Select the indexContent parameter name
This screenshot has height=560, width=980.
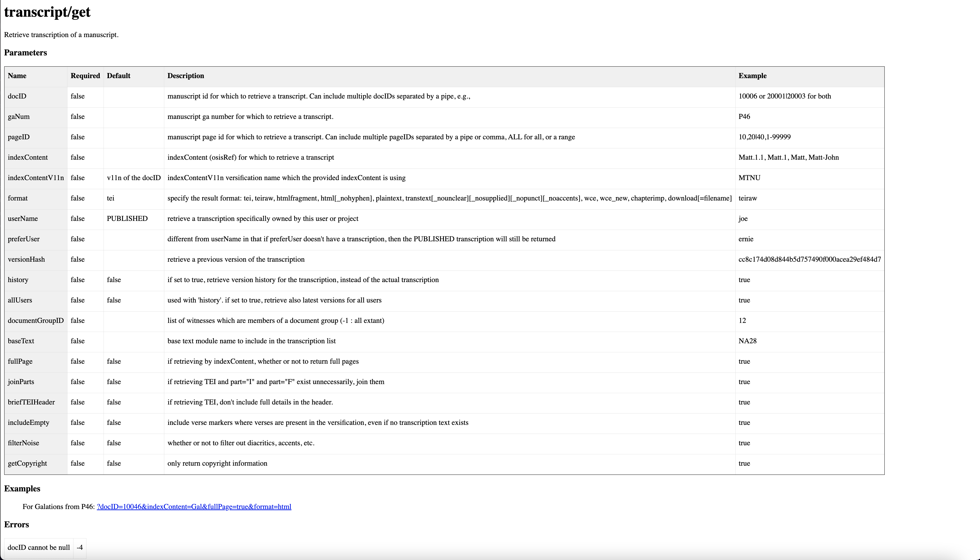[28, 157]
